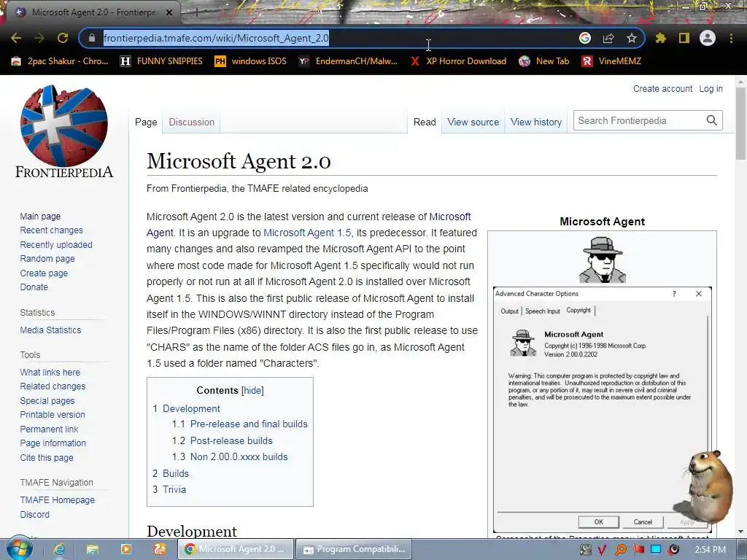Click the search magnifier icon in Frontierpedia

tap(712, 120)
